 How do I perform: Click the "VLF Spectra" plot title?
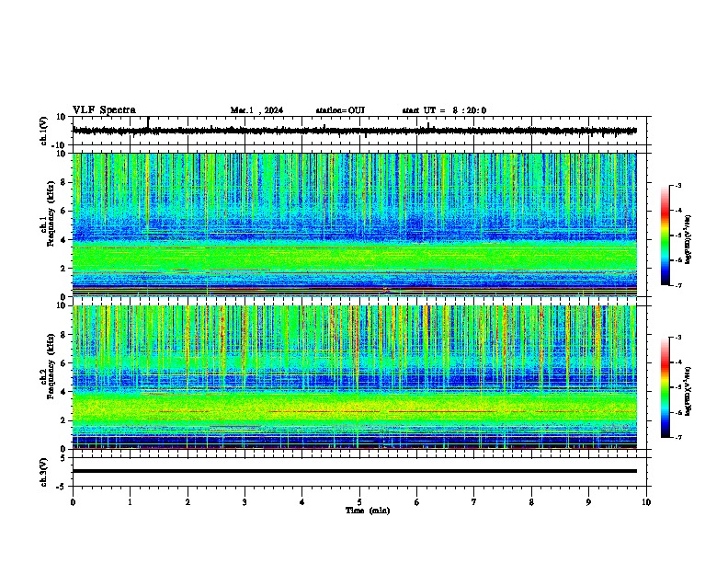pos(104,110)
